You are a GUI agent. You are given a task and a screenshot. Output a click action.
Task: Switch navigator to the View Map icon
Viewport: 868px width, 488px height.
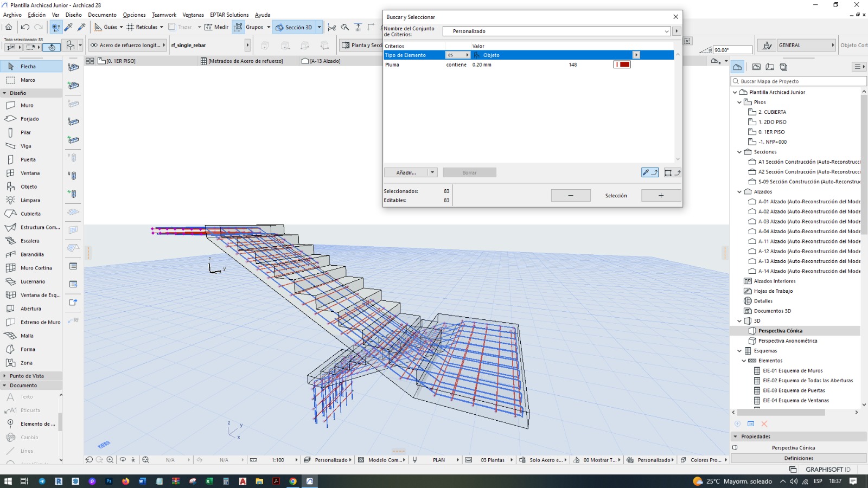pos(756,67)
